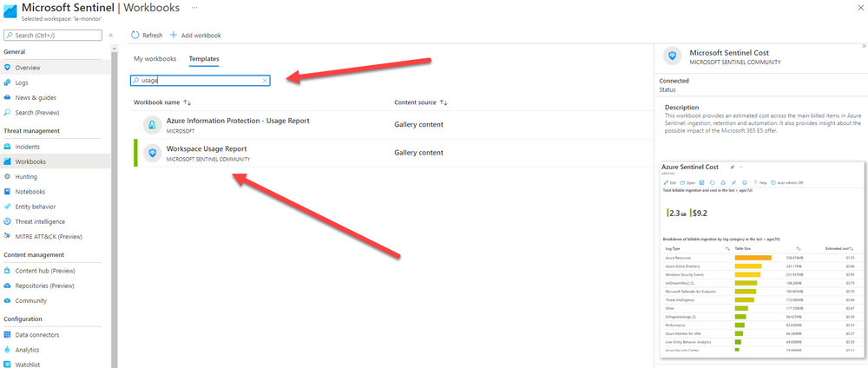Clear the usage search text
Image resolution: width=868 pixels, height=368 pixels.
pos(265,80)
